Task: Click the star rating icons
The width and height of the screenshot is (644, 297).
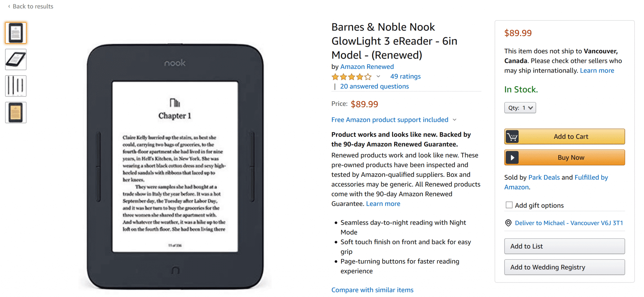Action: coord(352,77)
